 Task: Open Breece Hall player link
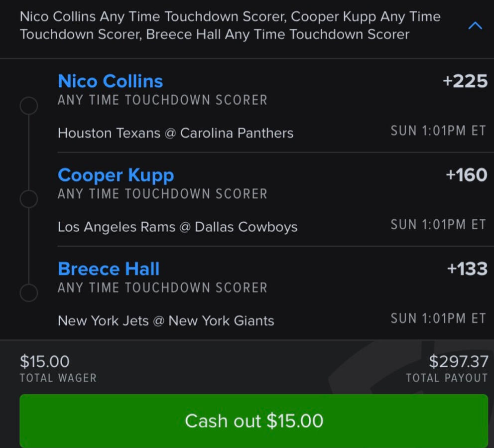[109, 269]
